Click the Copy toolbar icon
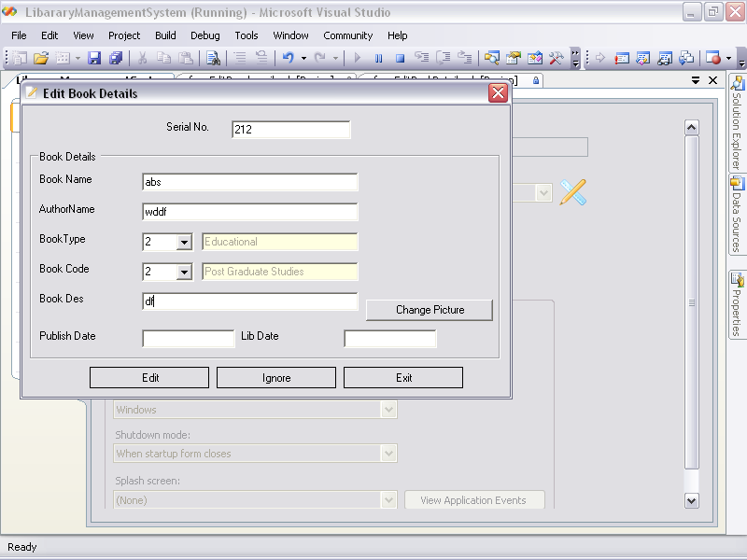Image resolution: width=747 pixels, height=560 pixels. tap(163, 58)
